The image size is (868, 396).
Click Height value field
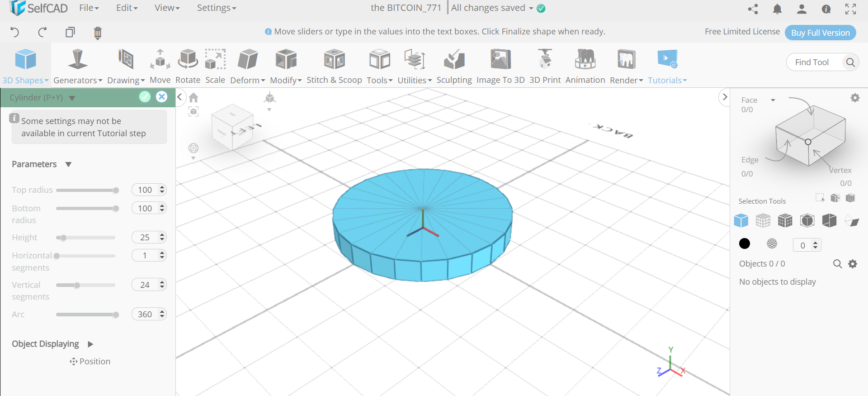pyautogui.click(x=145, y=237)
